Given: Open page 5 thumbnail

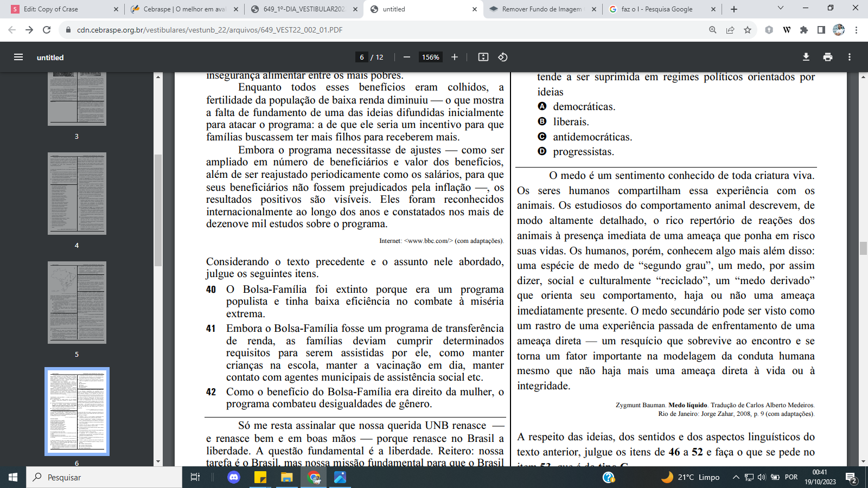Looking at the screenshot, I should point(76,303).
